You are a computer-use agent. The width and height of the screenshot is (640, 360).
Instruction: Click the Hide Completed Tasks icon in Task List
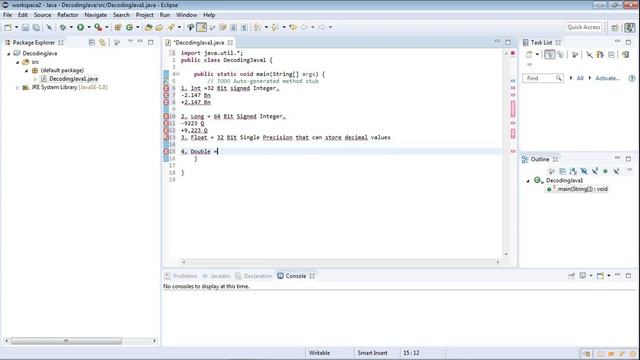point(589,55)
